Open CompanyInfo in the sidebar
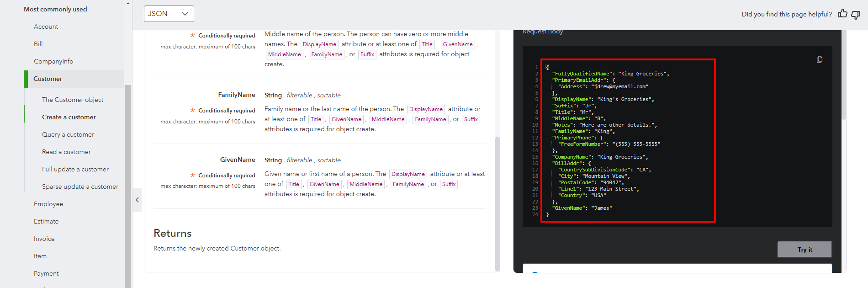Screen dimensions: 868x288 tap(53, 61)
